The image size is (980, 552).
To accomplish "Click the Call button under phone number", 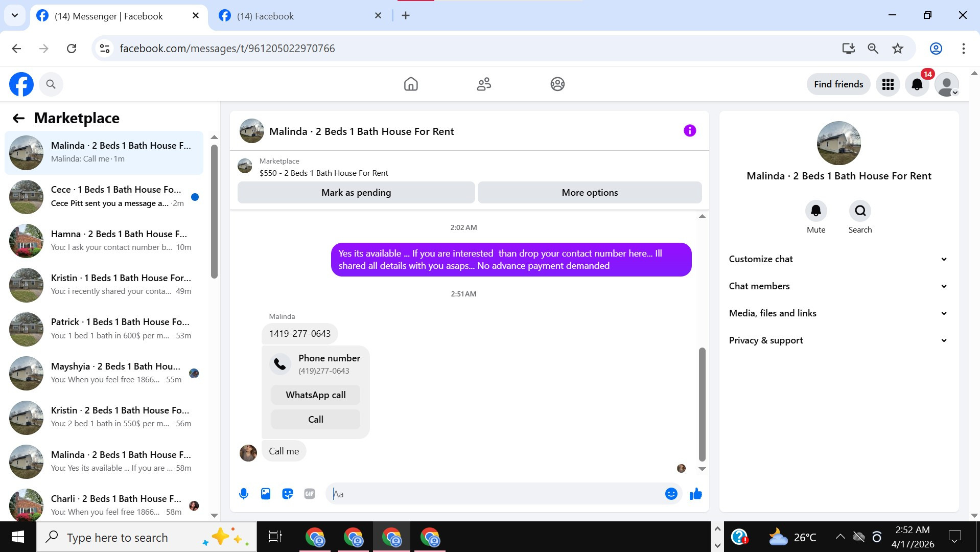I will 316,420.
